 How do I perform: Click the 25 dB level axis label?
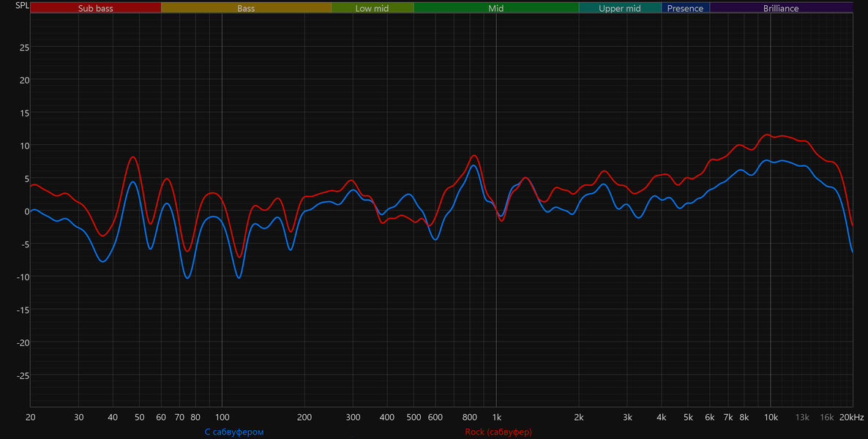24,47
